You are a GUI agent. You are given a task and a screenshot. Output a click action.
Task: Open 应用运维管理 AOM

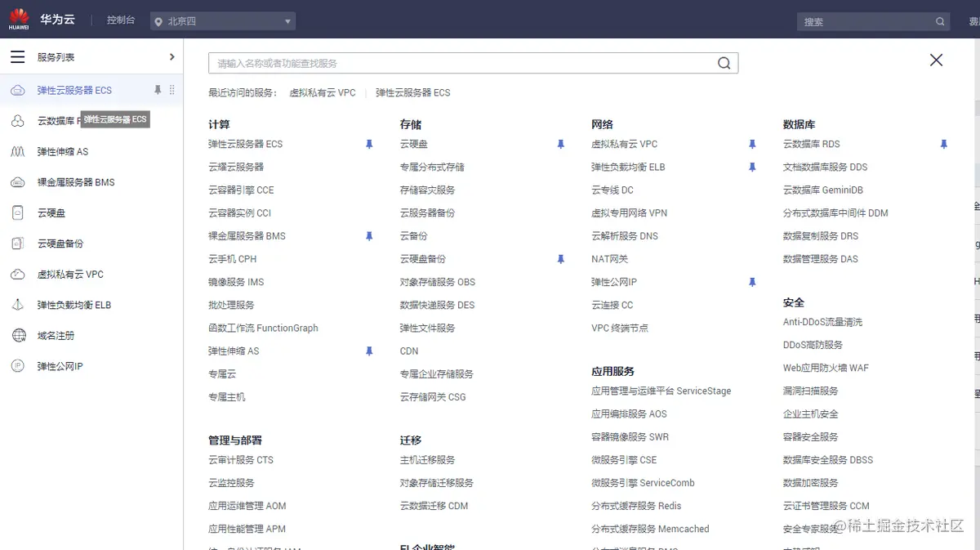click(247, 506)
